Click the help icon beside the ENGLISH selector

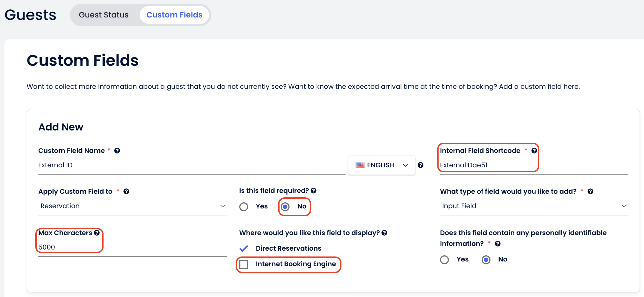click(x=421, y=165)
